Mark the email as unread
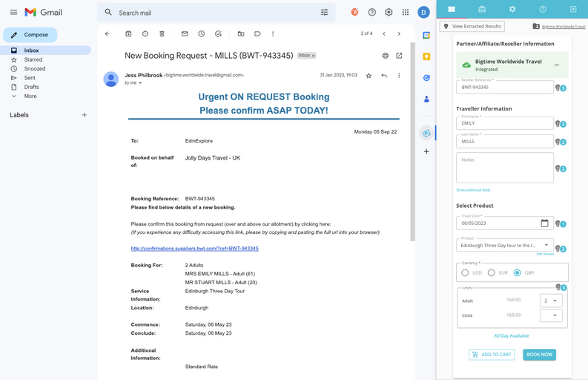Screen dimensions: 588x380 [x=185, y=34]
